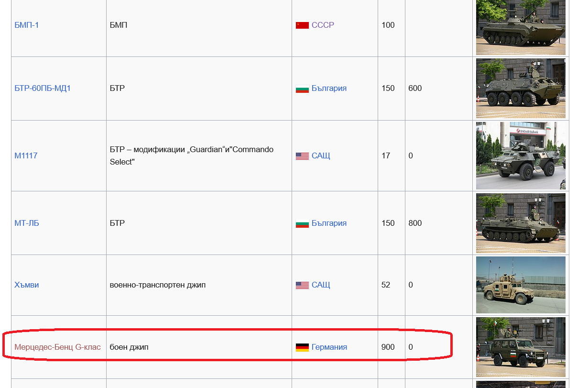
Task: Open the БМП-1 article link
Action: click(x=27, y=25)
